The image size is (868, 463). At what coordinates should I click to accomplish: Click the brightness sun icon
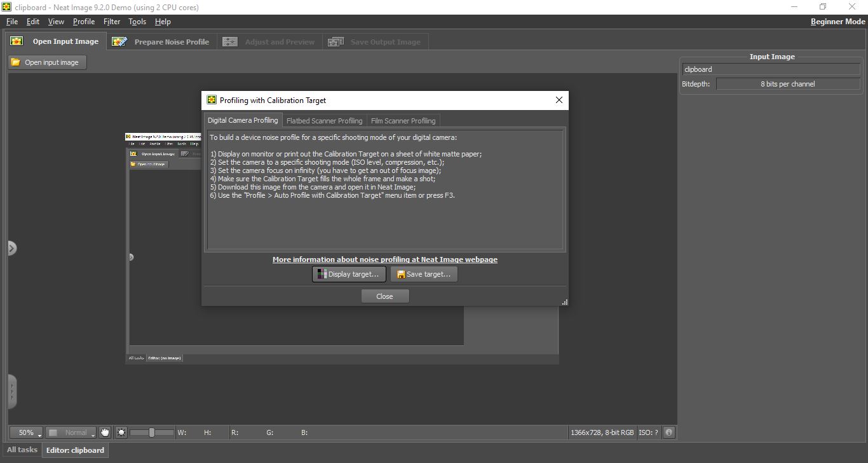pos(121,432)
